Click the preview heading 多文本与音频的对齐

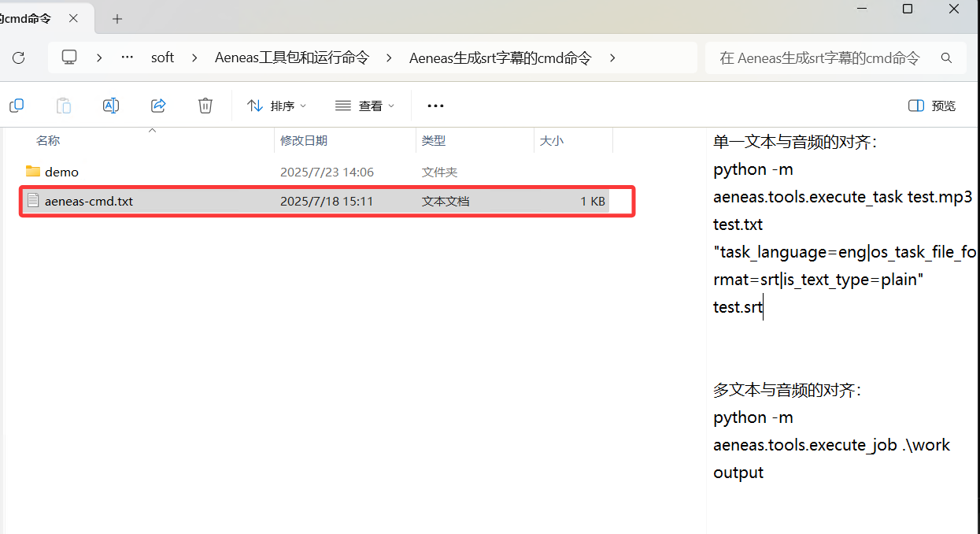(787, 390)
